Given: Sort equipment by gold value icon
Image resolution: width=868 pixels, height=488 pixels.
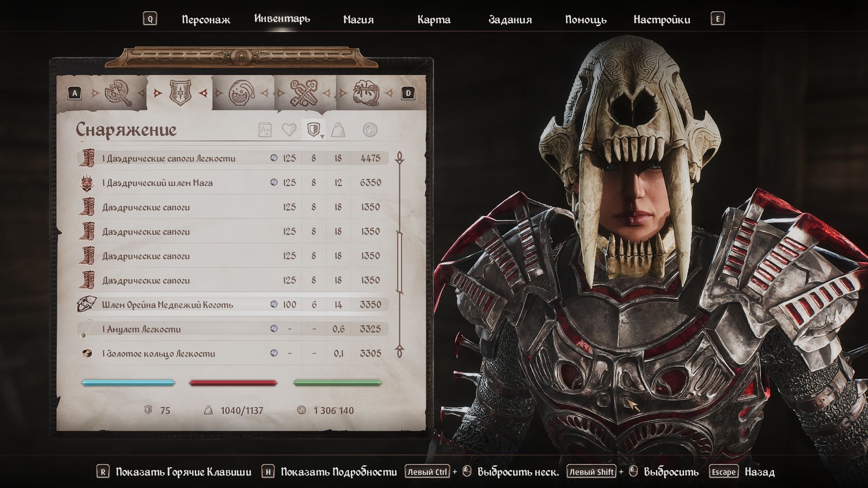Looking at the screenshot, I should tap(370, 130).
